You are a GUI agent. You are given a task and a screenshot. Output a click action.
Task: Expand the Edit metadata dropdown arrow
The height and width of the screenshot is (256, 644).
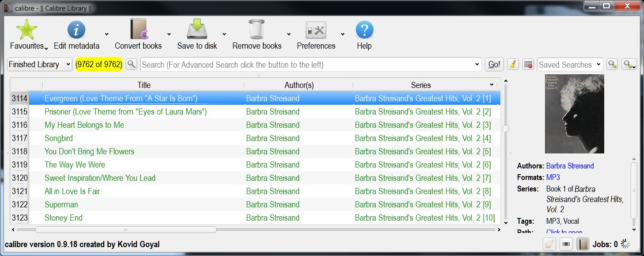point(107,34)
